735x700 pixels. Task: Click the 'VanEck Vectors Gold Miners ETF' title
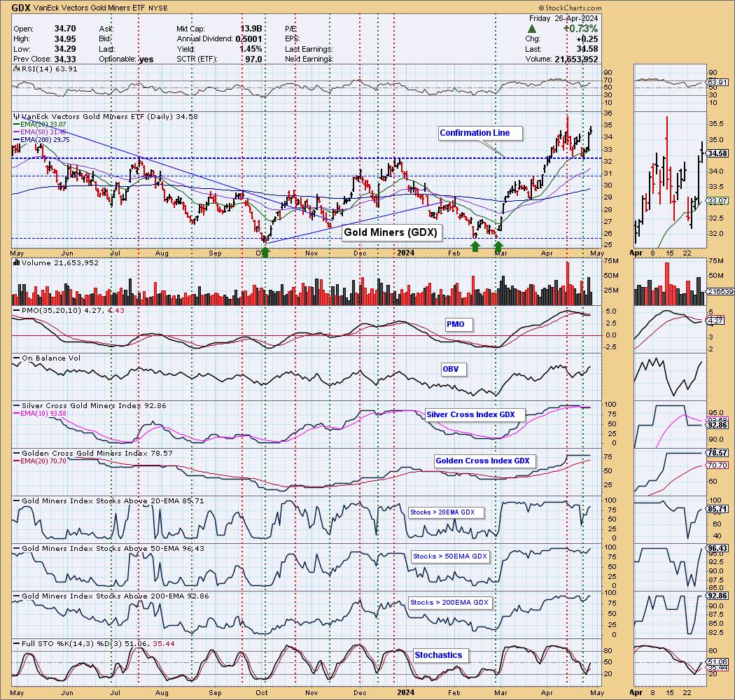click(88, 8)
